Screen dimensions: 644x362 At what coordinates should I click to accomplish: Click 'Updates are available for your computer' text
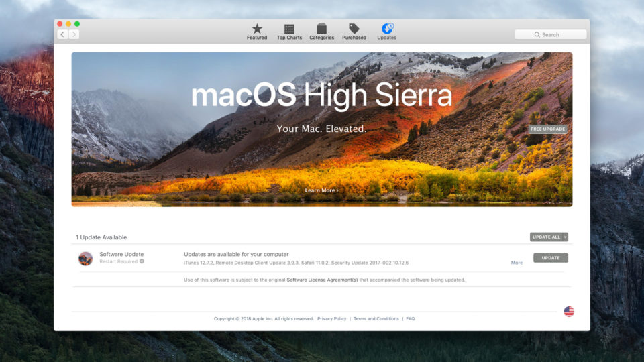[236, 255]
